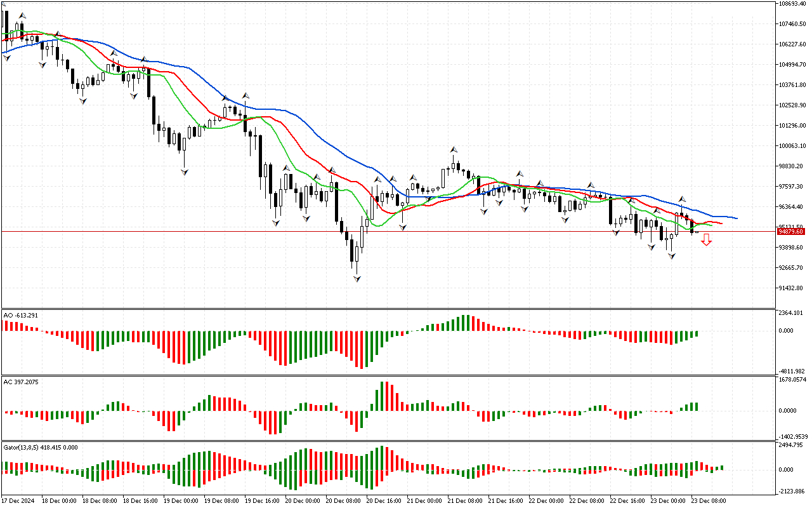Click the 21 Dec 08:00 time label
This screenshot has height=508, width=812.
tap(464, 501)
